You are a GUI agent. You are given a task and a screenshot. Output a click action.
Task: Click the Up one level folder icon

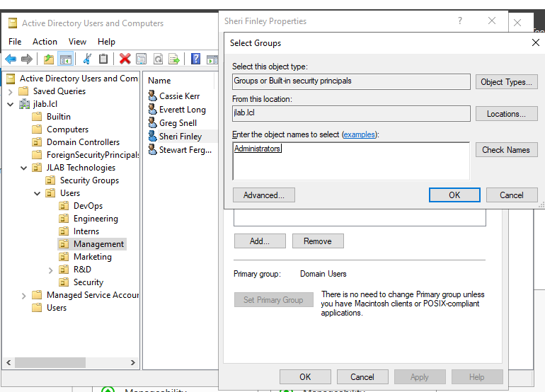pyautogui.click(x=48, y=59)
